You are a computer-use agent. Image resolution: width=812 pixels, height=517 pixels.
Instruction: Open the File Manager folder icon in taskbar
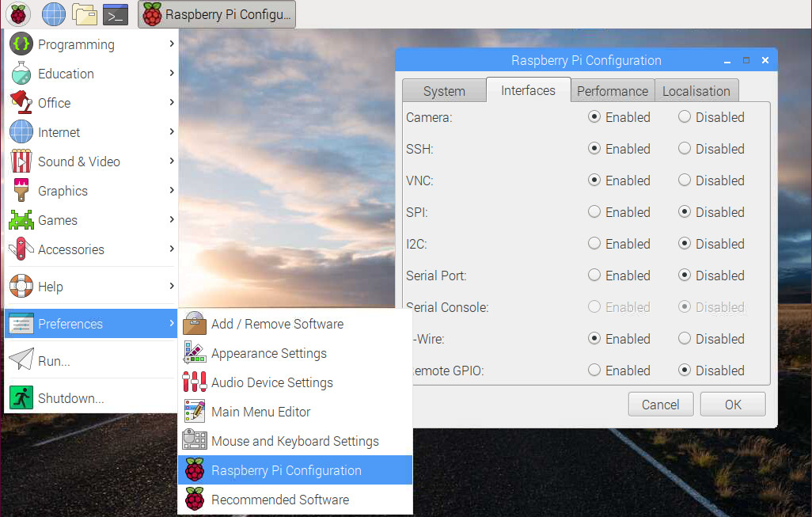click(x=85, y=14)
